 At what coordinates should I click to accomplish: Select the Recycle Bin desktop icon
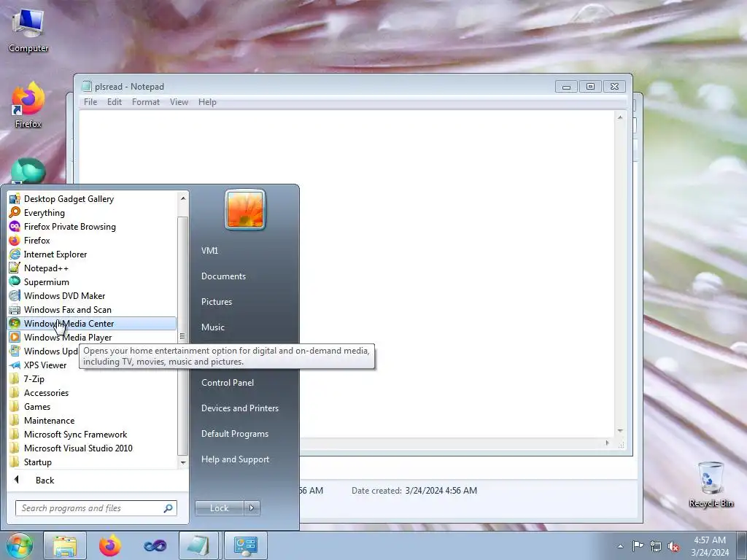pyautogui.click(x=711, y=484)
